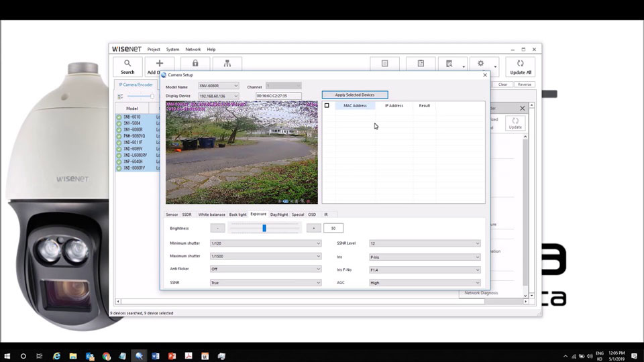This screenshot has width=644, height=362.
Task: Open Word from the Windows taskbar
Action: click(x=156, y=356)
